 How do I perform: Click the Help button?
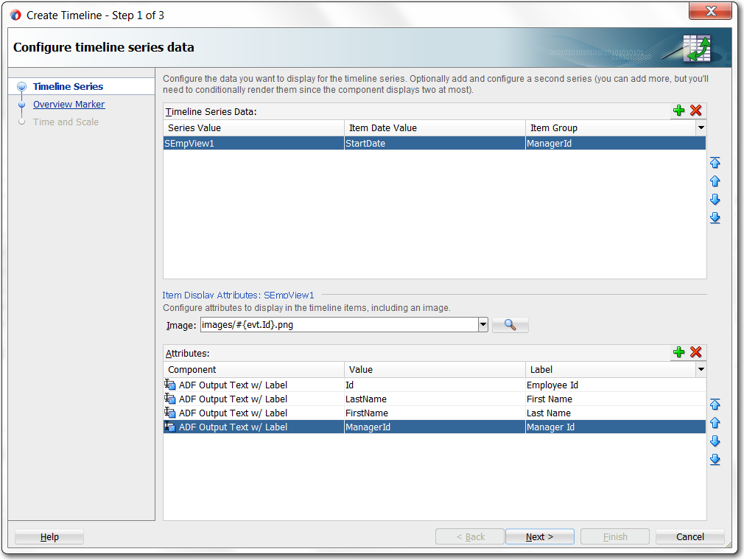tap(49, 536)
